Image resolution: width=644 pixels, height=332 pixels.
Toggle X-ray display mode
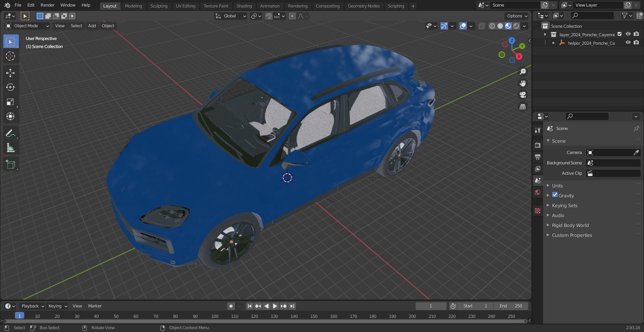481,26
